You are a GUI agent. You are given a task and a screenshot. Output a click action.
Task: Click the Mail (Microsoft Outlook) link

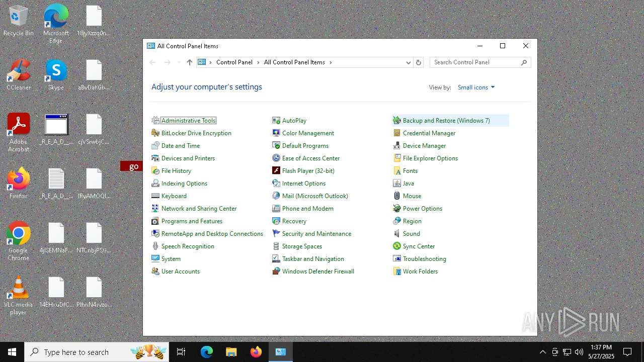click(x=315, y=196)
